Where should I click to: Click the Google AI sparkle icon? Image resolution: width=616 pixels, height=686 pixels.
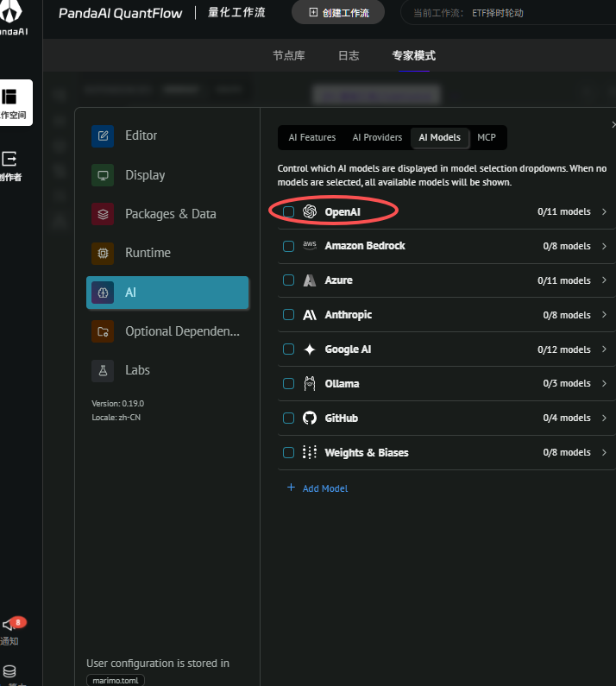pos(310,349)
